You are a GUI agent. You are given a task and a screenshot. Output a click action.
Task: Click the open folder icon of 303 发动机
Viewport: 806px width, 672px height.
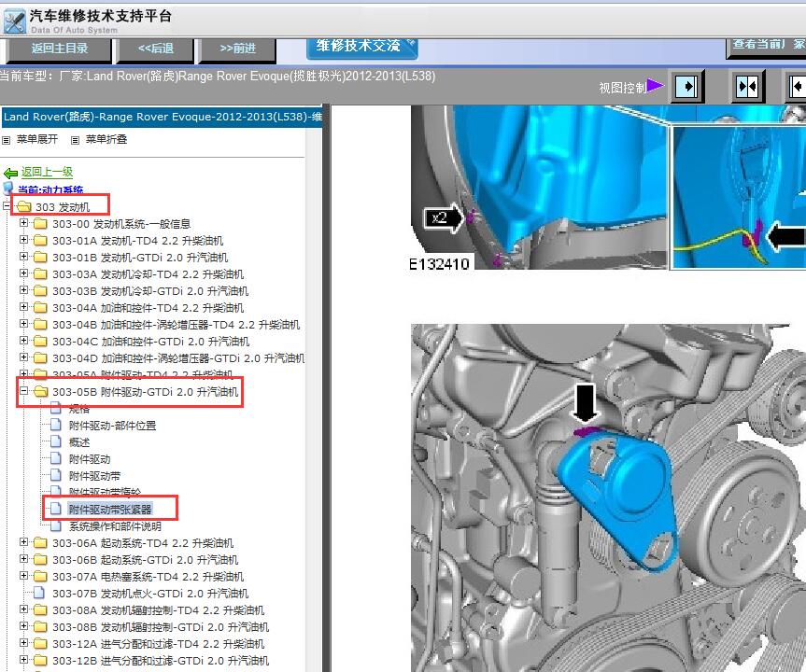coord(23,206)
